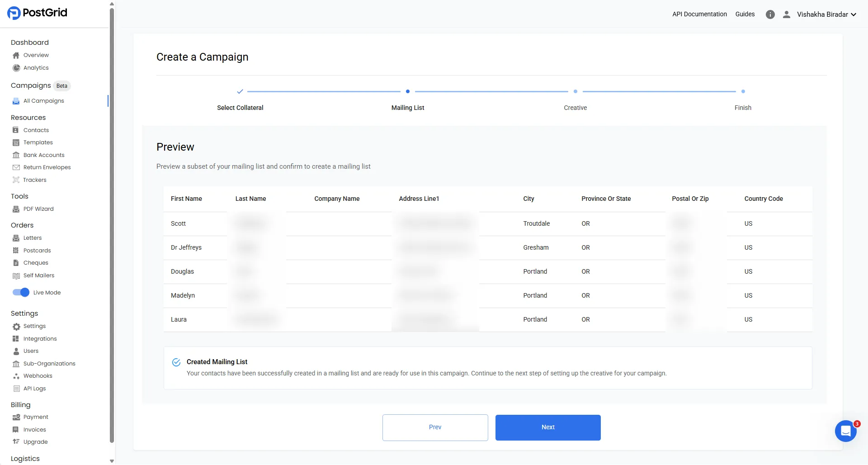Expand the Vishakha Biradar account menu
Image resolution: width=868 pixels, height=465 pixels.
pyautogui.click(x=826, y=14)
